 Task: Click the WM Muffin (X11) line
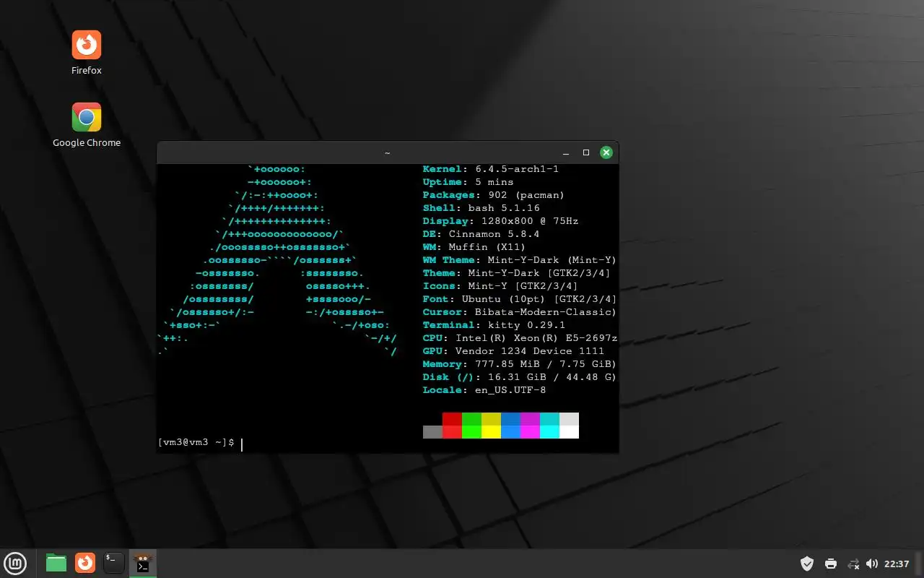point(475,247)
